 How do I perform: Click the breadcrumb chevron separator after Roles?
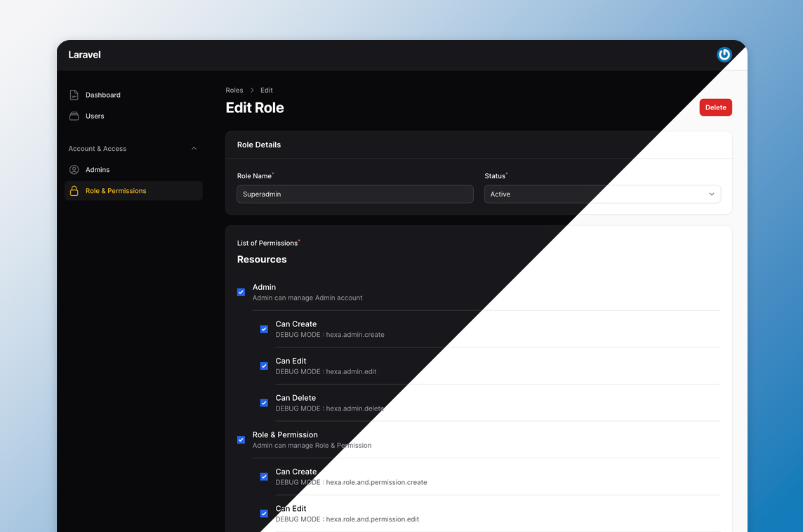tap(252, 90)
